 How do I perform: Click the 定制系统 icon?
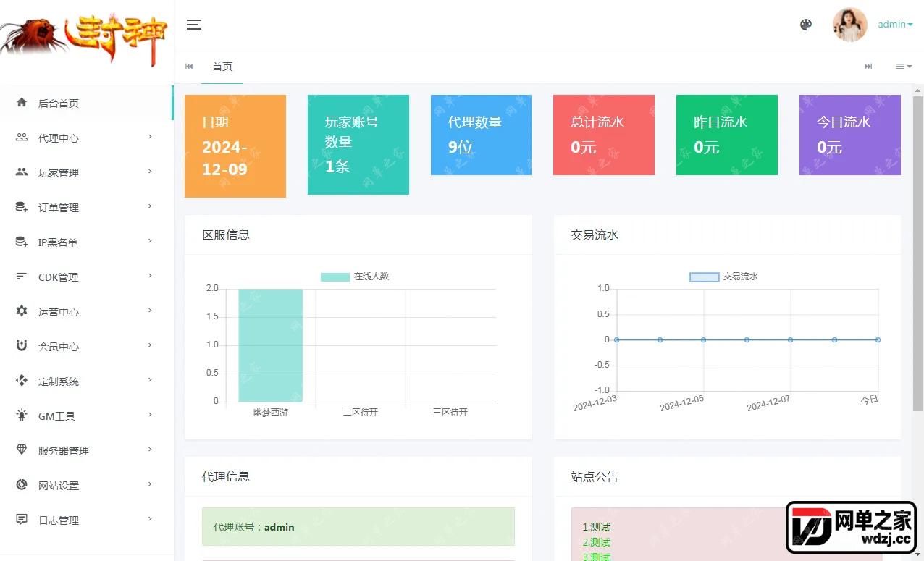point(22,381)
